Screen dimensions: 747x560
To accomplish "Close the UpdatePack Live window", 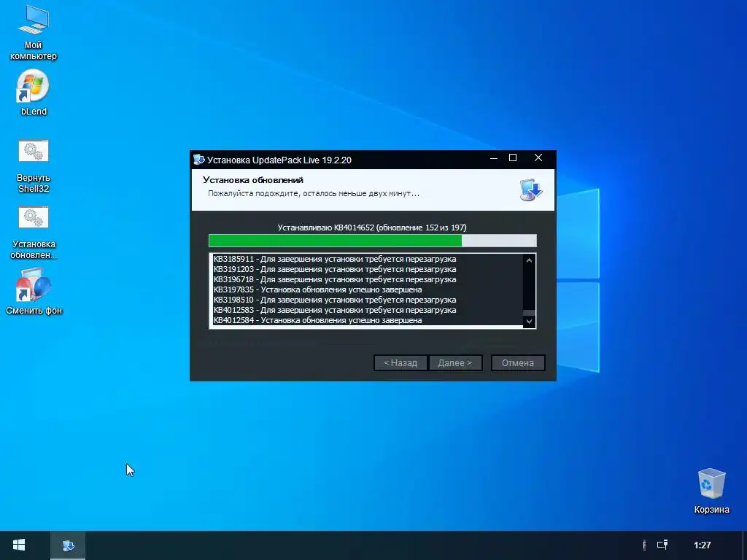I will (x=538, y=158).
